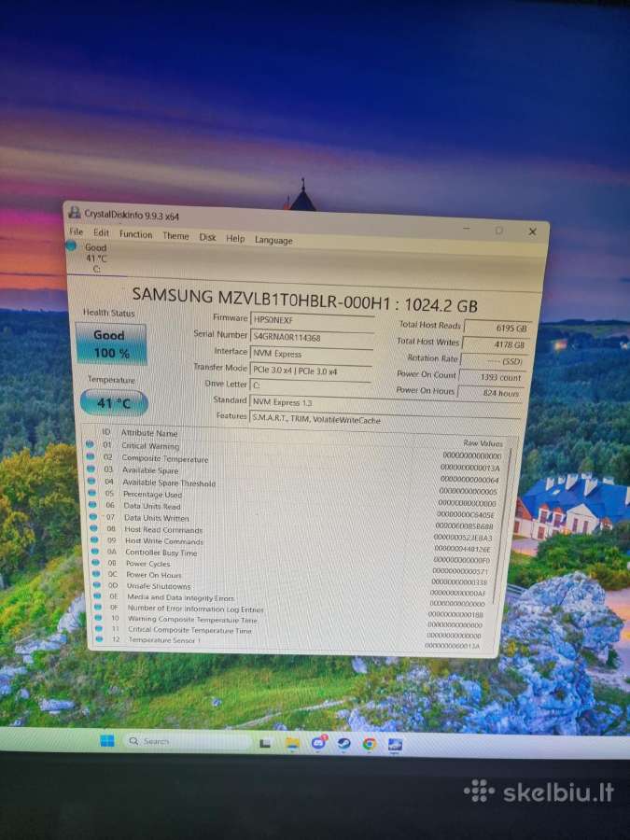Select the Warning Composite Temperature Time row text

tap(192, 619)
